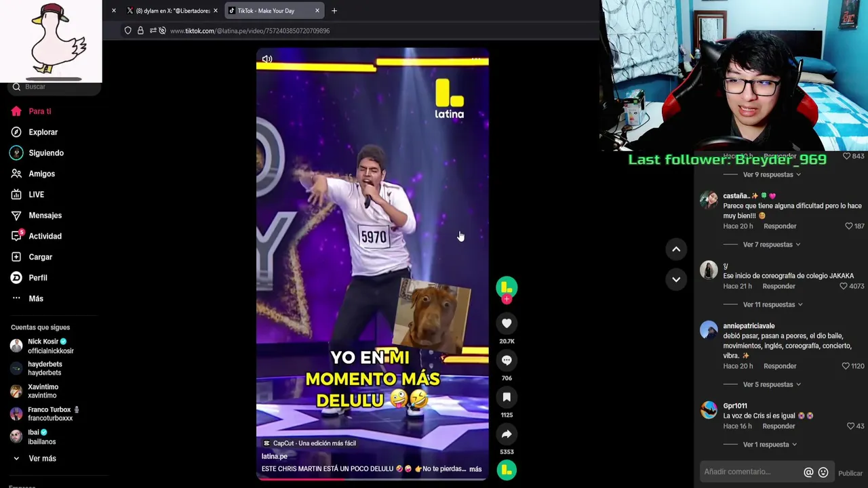
Task: Like Gpr1011's comment heart
Action: (x=850, y=426)
